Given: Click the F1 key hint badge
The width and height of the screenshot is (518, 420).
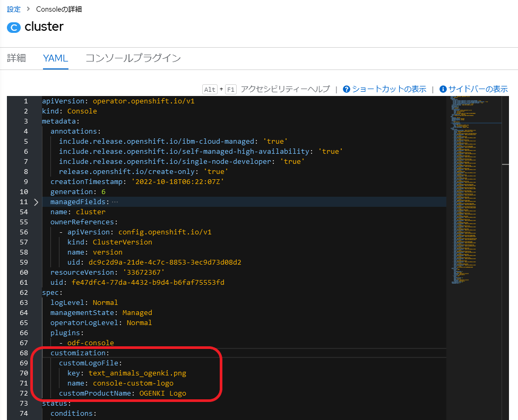Looking at the screenshot, I should click(230, 90).
